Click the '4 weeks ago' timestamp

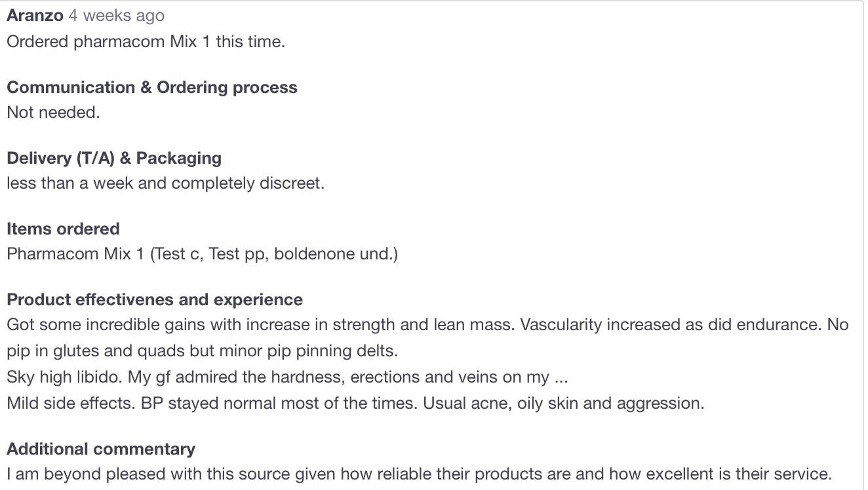pos(117,15)
